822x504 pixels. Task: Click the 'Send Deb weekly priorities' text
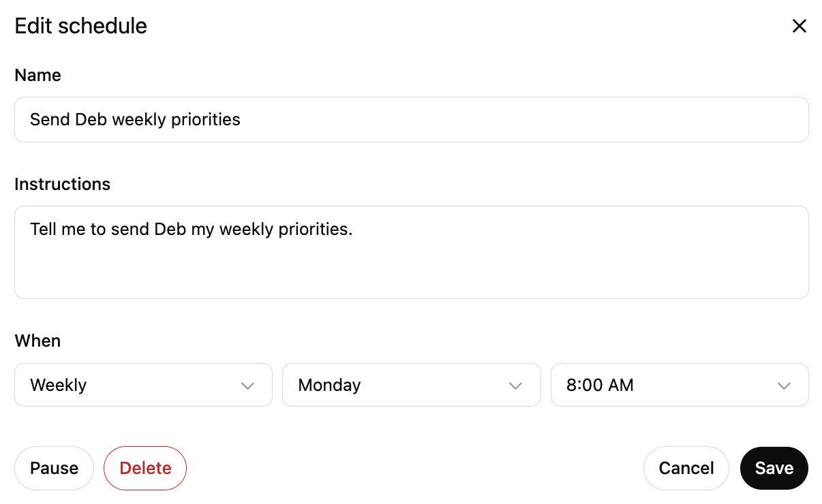(135, 120)
